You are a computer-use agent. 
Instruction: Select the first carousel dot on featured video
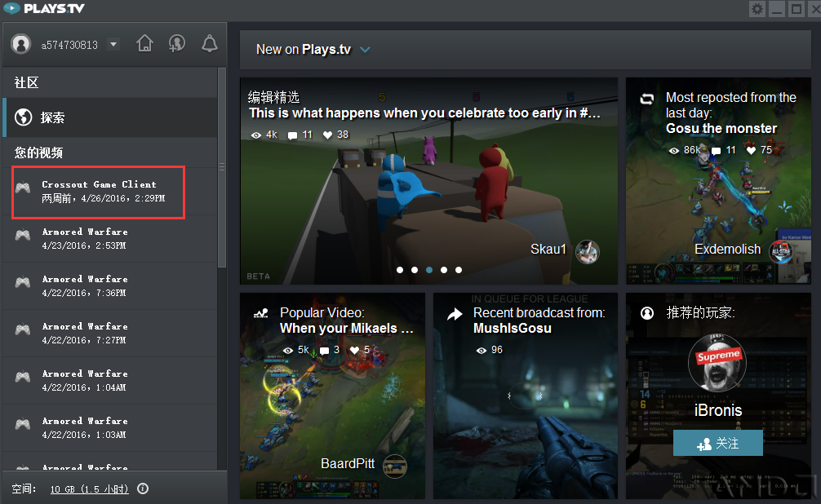click(x=400, y=270)
